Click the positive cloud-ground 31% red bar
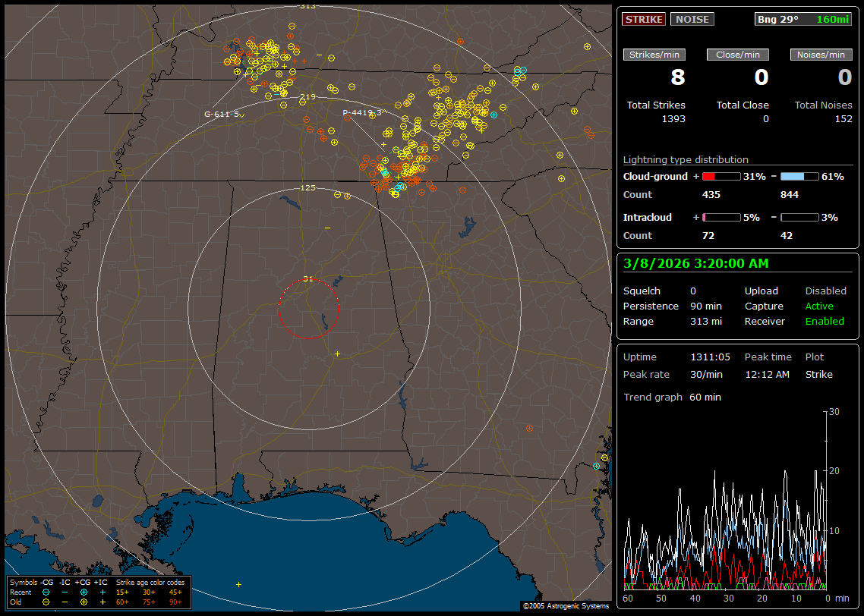864x616 pixels. pyautogui.click(x=721, y=176)
